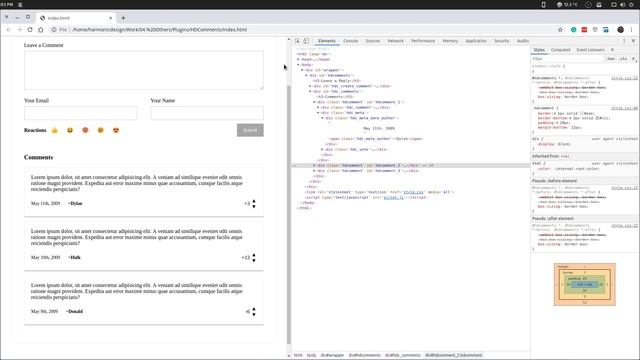Select the Computed sidebar tab
The width and height of the screenshot is (640, 360).
[x=560, y=50]
